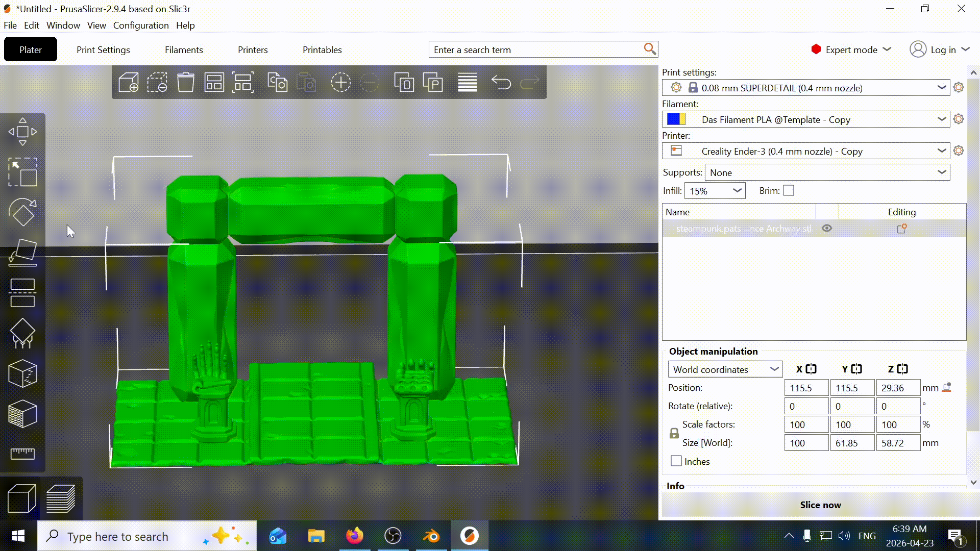The image size is (980, 551).
Task: Arrange objects on the plater
Action: click(x=214, y=82)
